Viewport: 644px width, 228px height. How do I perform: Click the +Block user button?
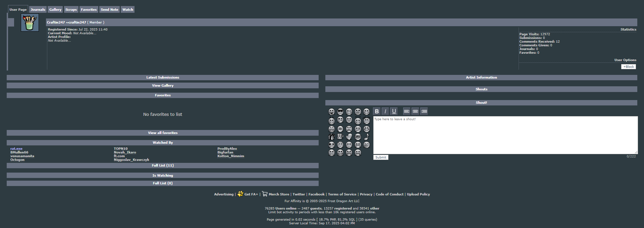click(629, 66)
